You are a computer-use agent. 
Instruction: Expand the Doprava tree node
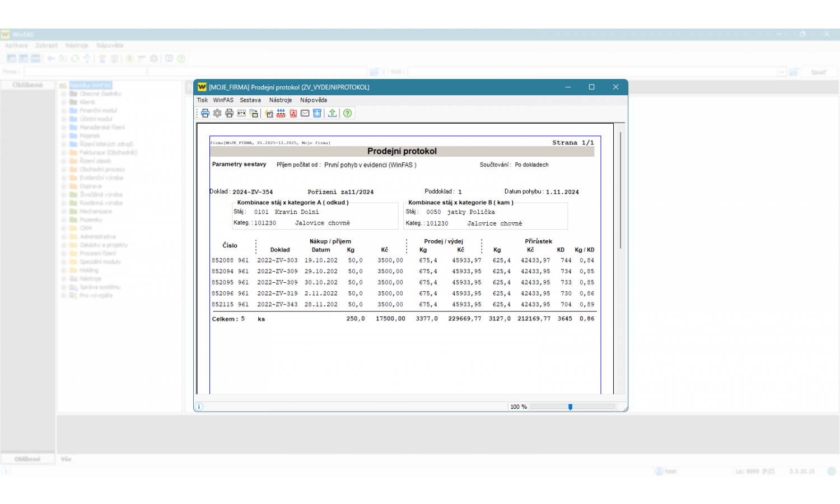point(64,186)
